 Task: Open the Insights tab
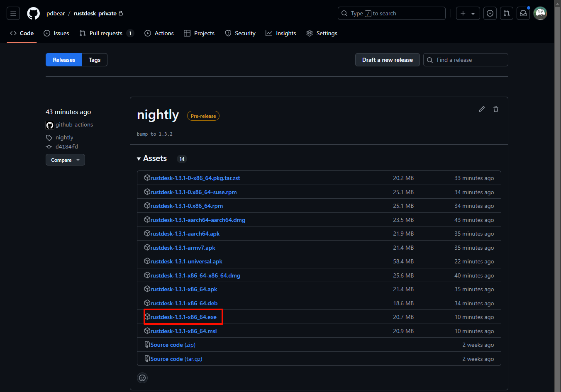click(281, 33)
